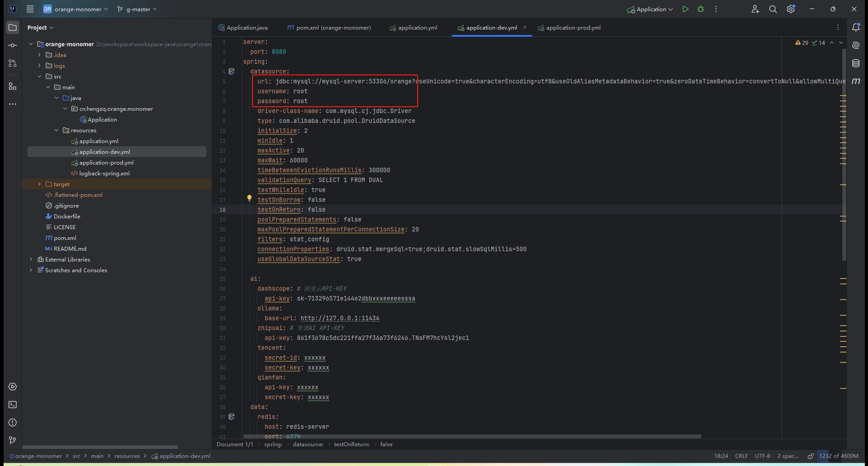The image size is (868, 466).
Task: Open the Commit tool window
Action: pos(13,45)
